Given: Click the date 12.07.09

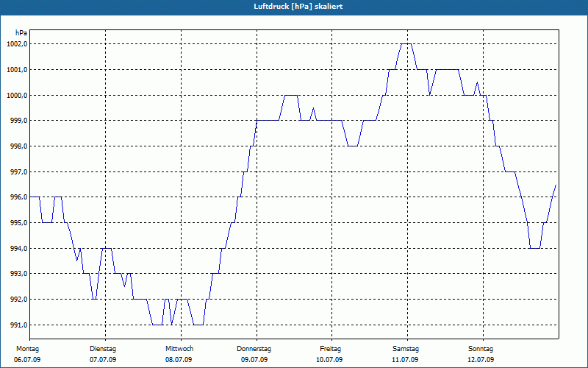Looking at the screenshot, I should [x=481, y=360].
